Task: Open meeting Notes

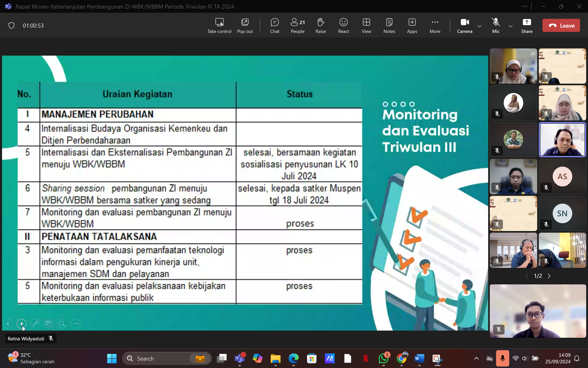Action: click(x=389, y=26)
